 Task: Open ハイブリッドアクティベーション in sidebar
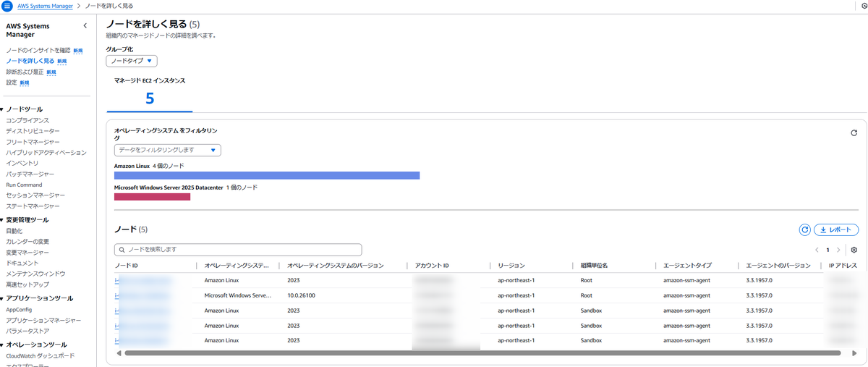click(46, 153)
